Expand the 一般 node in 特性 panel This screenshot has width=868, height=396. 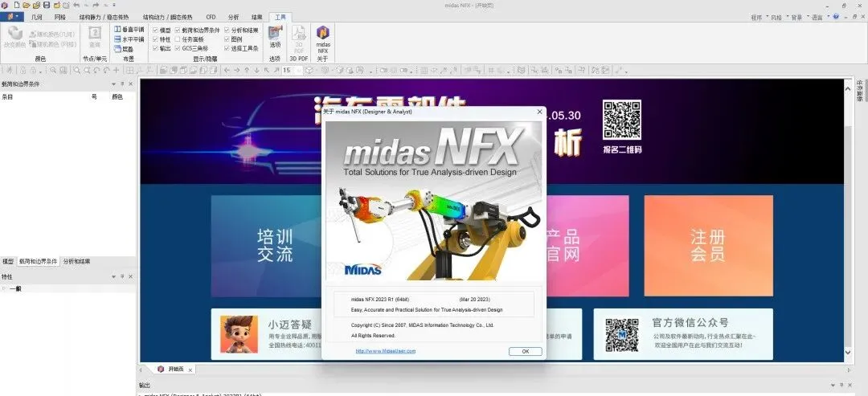4,288
